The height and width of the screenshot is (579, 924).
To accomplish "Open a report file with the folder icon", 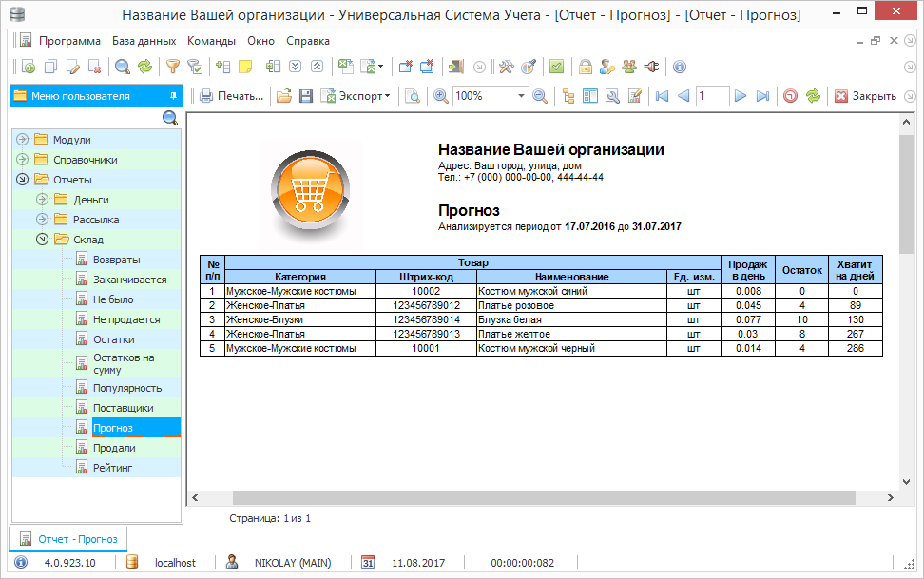I will [x=284, y=95].
